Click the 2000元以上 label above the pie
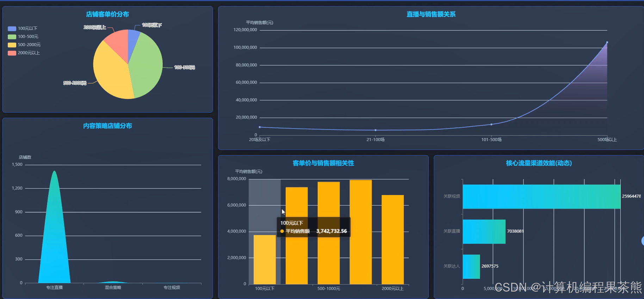644x299 pixels. point(95,27)
